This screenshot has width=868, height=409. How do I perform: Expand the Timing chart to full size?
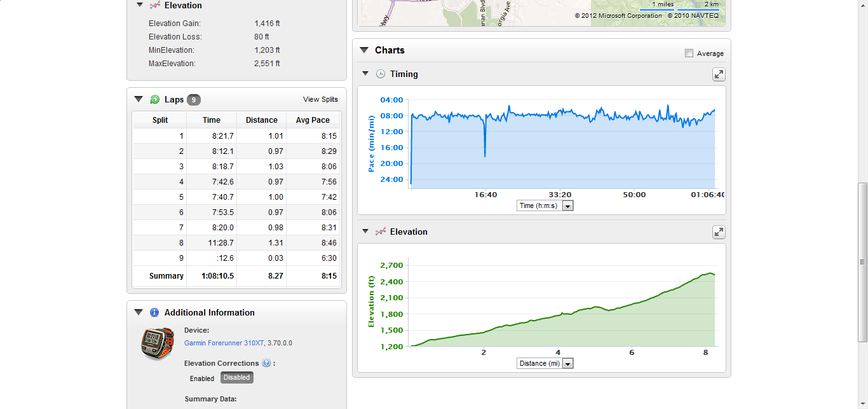(x=719, y=74)
